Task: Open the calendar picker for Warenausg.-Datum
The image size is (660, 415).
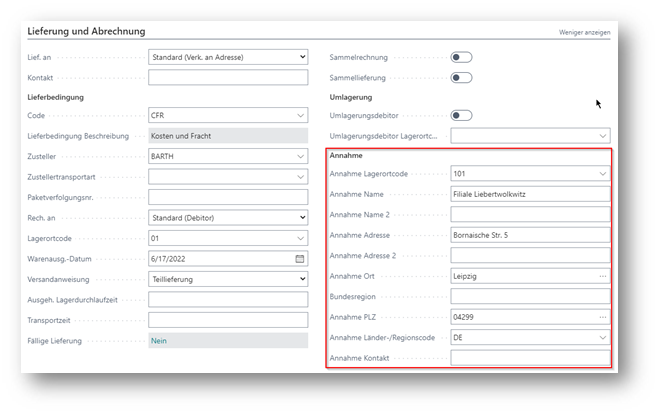Action: coord(299,258)
